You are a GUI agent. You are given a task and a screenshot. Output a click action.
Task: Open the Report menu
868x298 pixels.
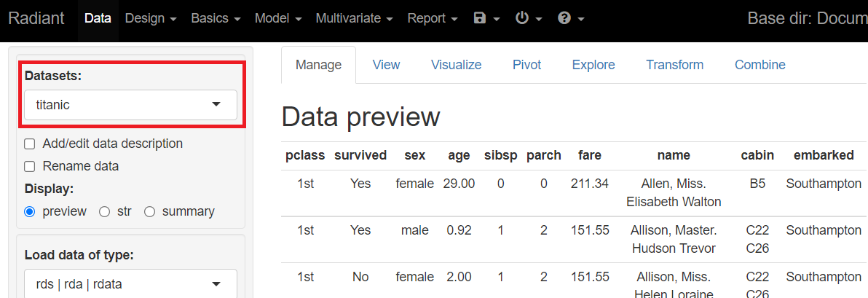[x=433, y=18]
